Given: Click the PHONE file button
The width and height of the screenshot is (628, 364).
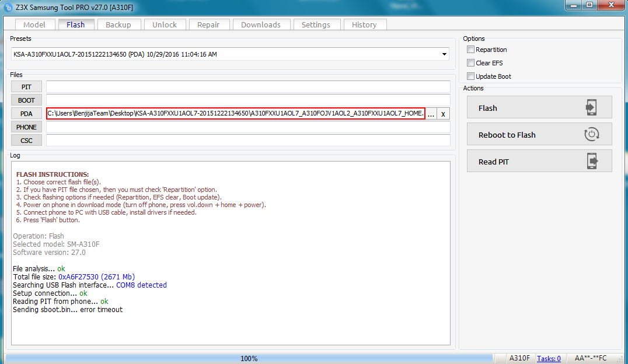Looking at the screenshot, I should point(26,127).
